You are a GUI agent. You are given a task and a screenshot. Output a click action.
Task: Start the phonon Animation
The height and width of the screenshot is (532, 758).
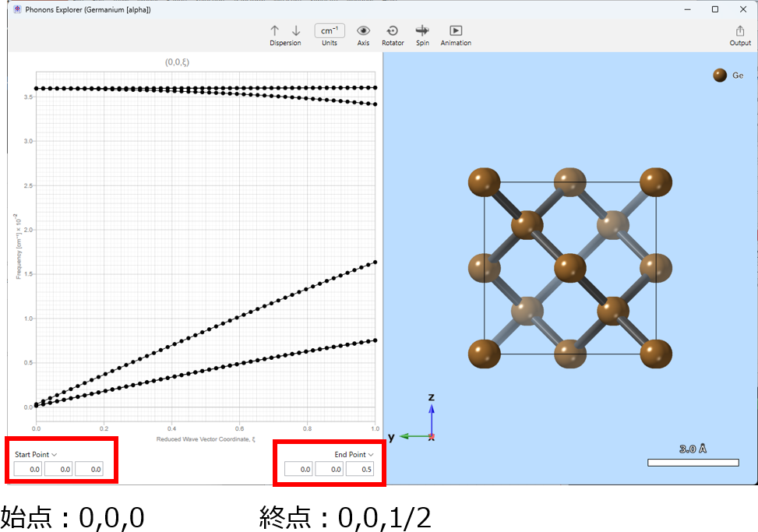click(x=456, y=30)
